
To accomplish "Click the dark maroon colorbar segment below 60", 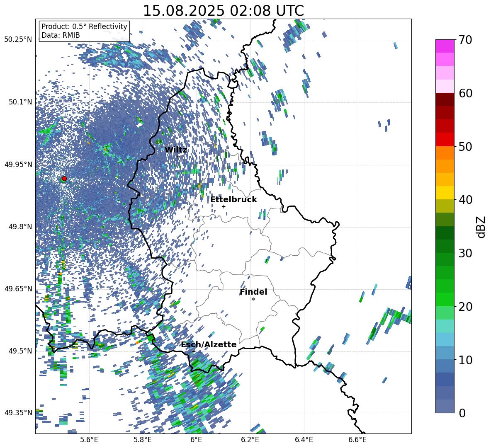I will [x=445, y=99].
